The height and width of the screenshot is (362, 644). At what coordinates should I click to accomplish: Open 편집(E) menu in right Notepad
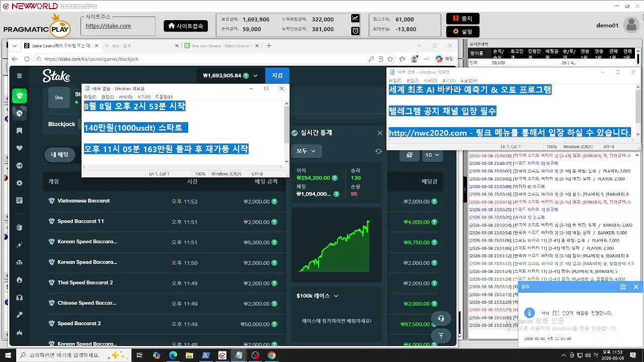tap(413, 80)
